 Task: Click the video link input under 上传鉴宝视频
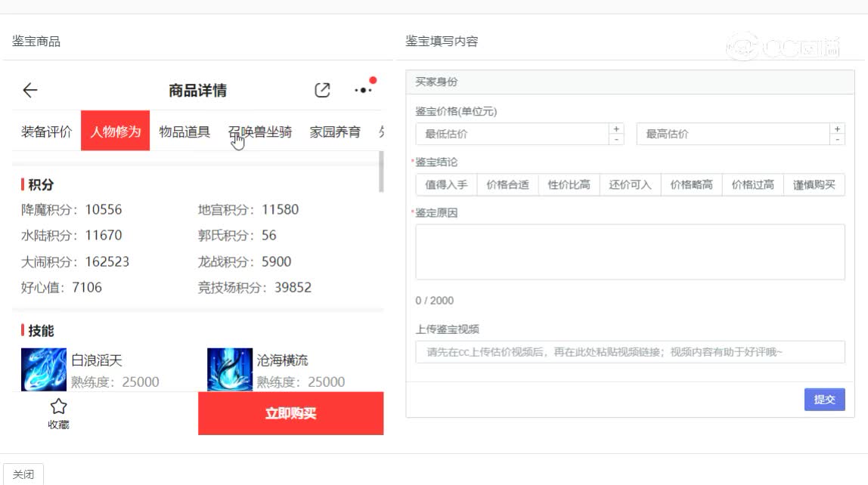pos(630,351)
